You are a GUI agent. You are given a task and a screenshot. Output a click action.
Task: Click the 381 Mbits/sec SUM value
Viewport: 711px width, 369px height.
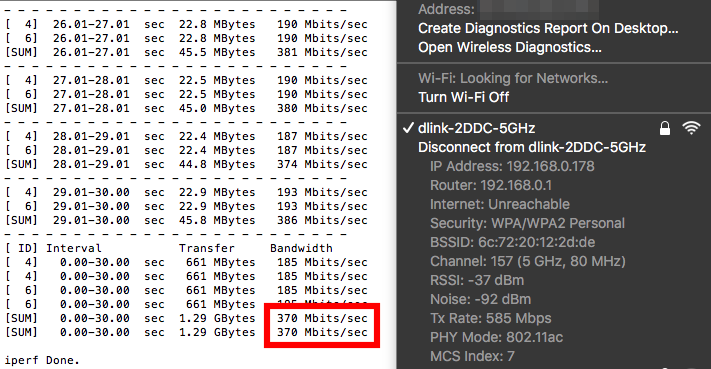coord(322,53)
